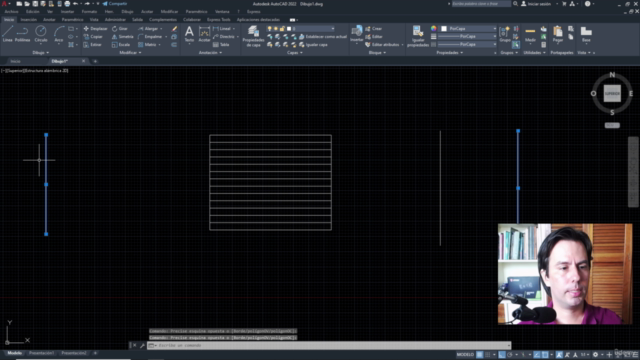The width and height of the screenshot is (640, 360).
Task: Click Crear block button
Action: tap(373, 29)
